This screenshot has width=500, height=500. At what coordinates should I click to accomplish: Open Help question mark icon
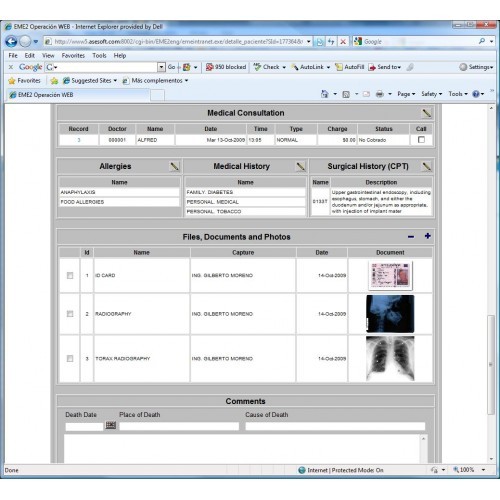tap(476, 94)
